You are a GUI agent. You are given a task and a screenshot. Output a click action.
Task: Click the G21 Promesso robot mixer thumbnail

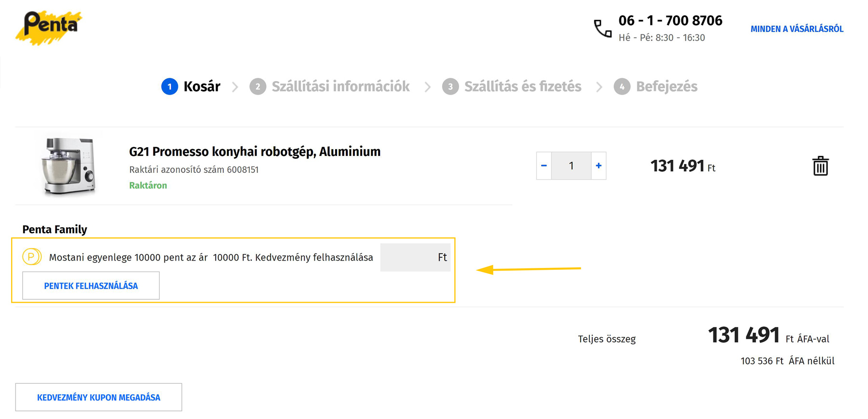[x=68, y=166]
